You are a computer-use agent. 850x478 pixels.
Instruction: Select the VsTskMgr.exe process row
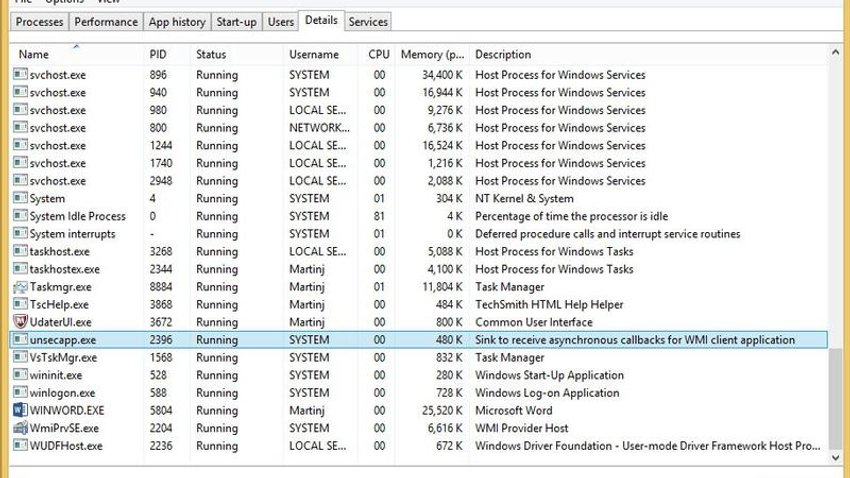point(419,357)
